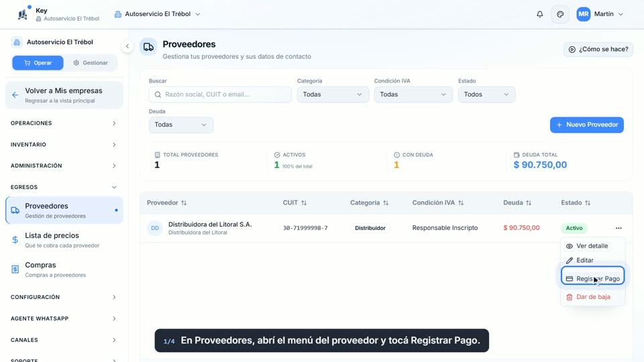Open the Martín user menu chevron

tap(621, 14)
